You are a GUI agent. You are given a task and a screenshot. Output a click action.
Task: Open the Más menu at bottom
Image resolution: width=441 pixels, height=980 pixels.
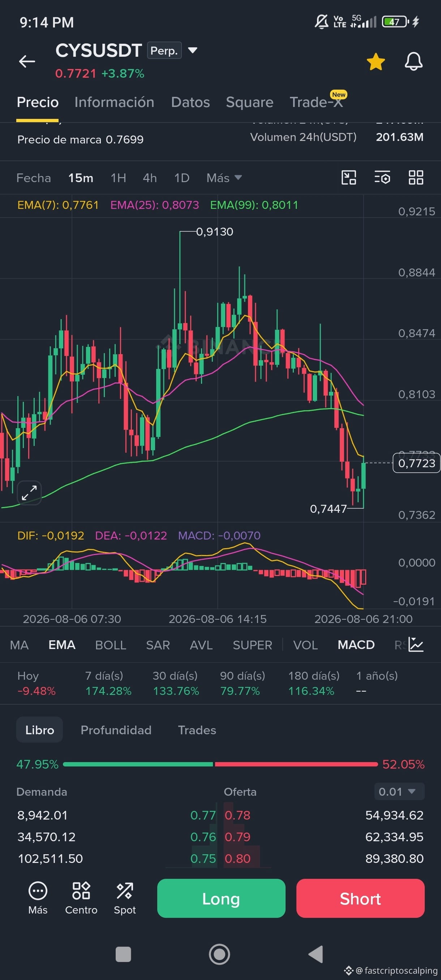[38, 898]
